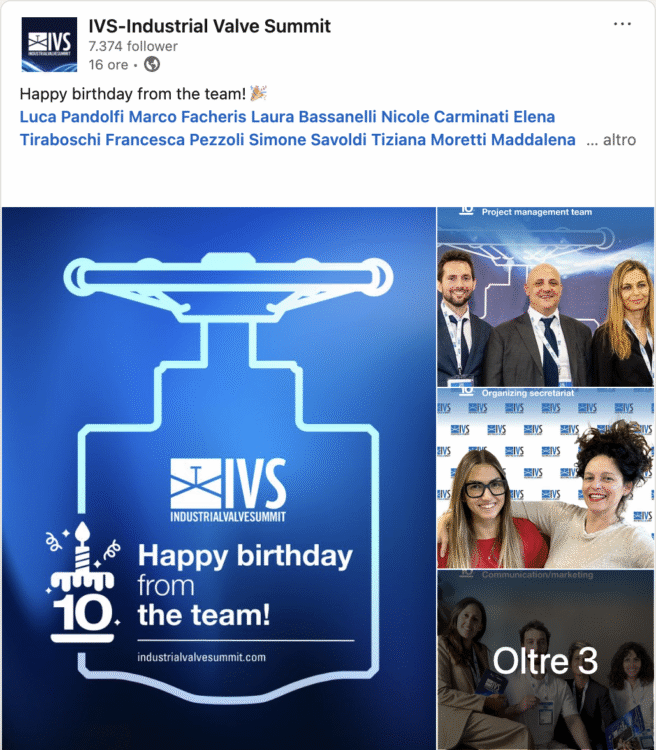The image size is (656, 750).
Task: Click the '16 ore' post timestamp
Action: click(x=108, y=65)
